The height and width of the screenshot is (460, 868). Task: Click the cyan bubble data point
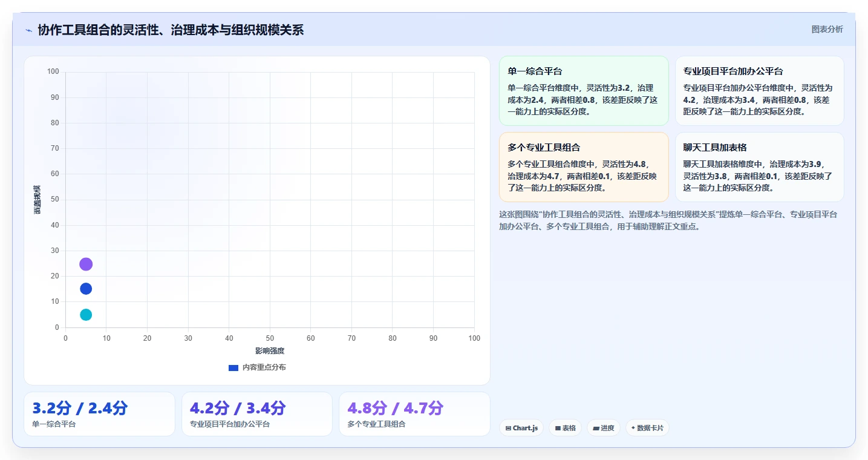pos(86,315)
